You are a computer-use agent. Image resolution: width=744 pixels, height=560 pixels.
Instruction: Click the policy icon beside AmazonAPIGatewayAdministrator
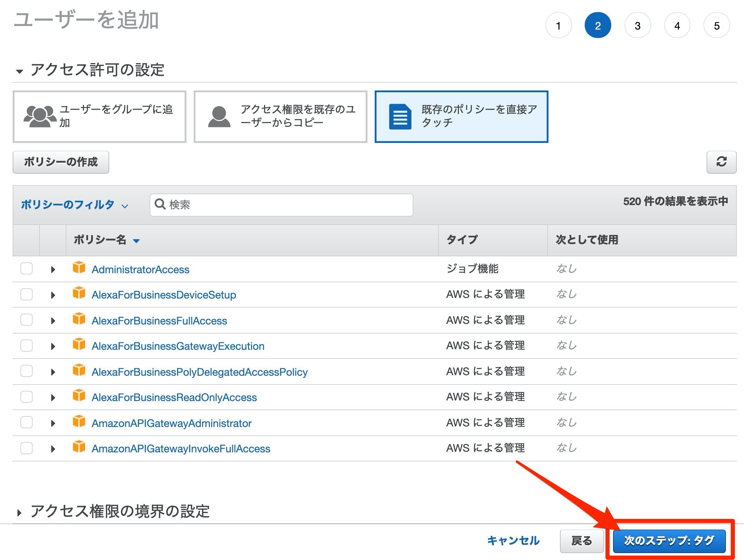79,421
